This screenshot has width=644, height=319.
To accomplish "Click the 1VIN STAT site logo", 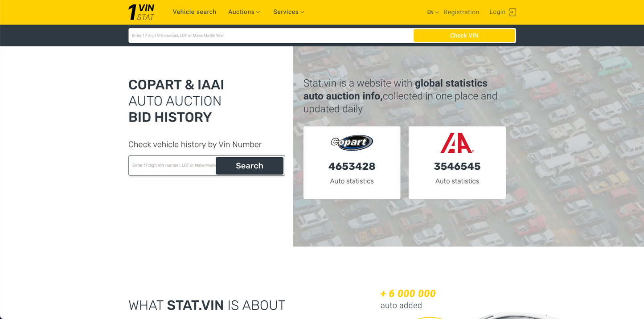I will 141,12.
